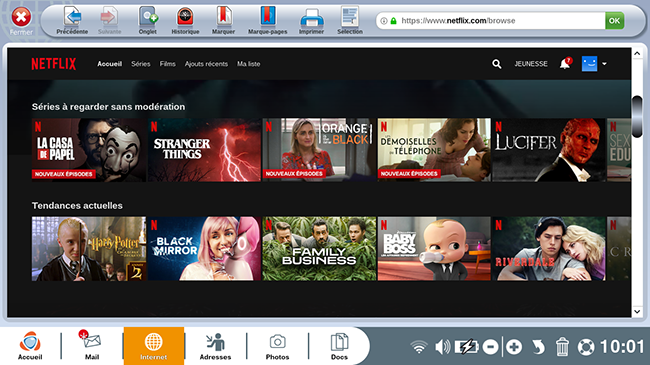This screenshot has width=650, height=365.
Task: Switch to the JEUNESSE kids profile
Action: point(531,64)
